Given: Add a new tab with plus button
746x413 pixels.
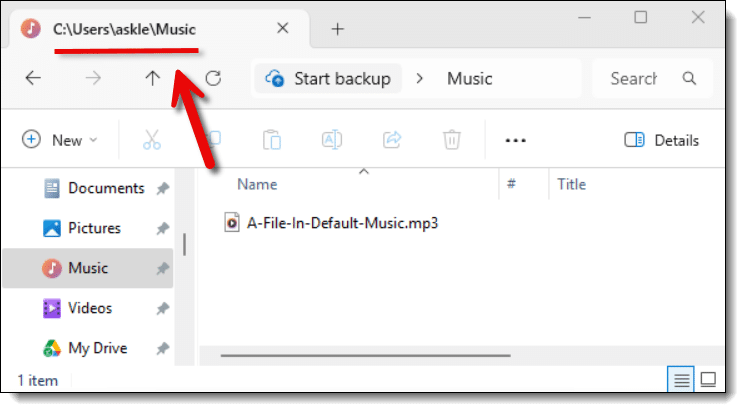Looking at the screenshot, I should (337, 30).
